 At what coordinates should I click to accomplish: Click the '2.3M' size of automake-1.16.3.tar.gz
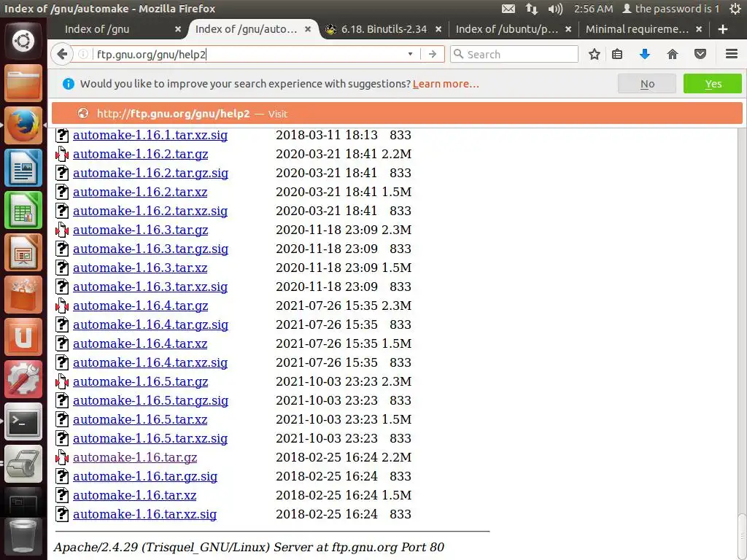coord(396,230)
